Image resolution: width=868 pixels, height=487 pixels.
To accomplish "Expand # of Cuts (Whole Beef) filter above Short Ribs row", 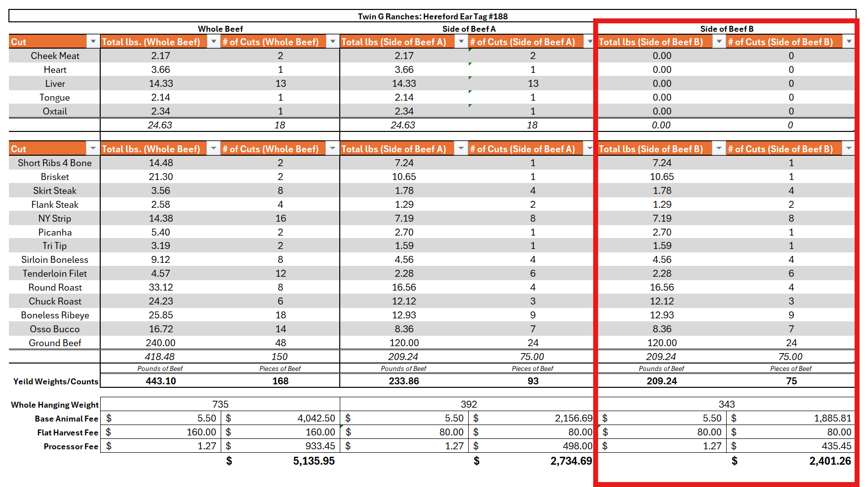I will point(332,149).
